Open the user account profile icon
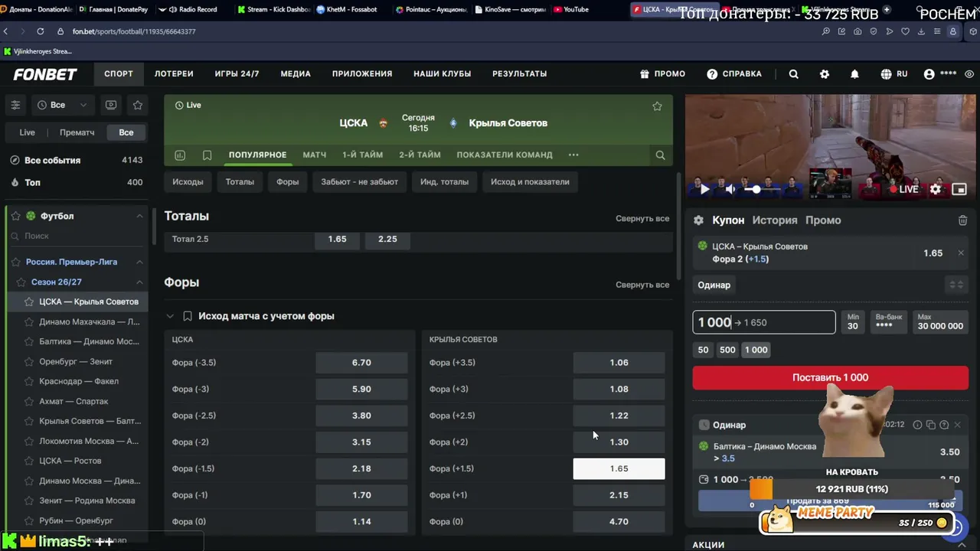Viewport: 980px width, 551px height. click(929, 74)
